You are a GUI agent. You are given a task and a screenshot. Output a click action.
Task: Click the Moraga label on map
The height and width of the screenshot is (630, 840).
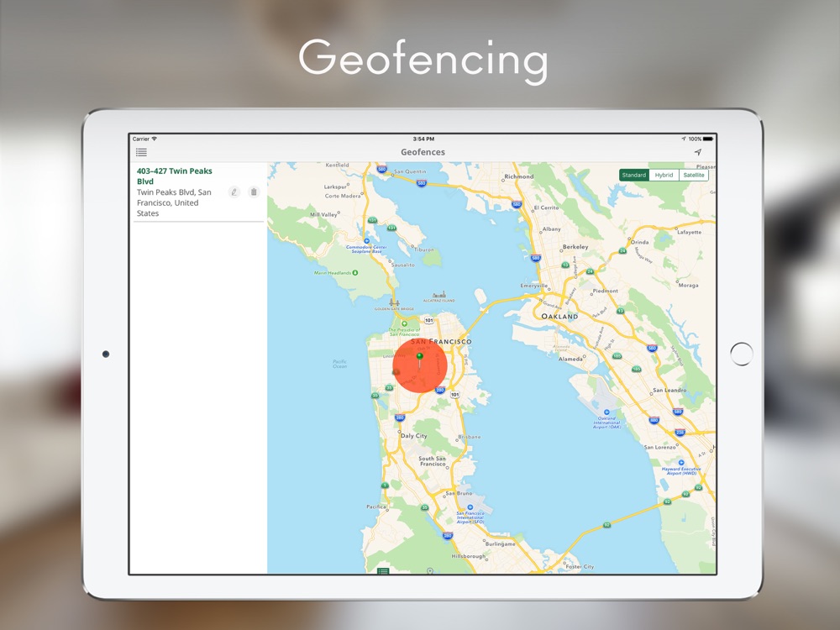tap(689, 285)
